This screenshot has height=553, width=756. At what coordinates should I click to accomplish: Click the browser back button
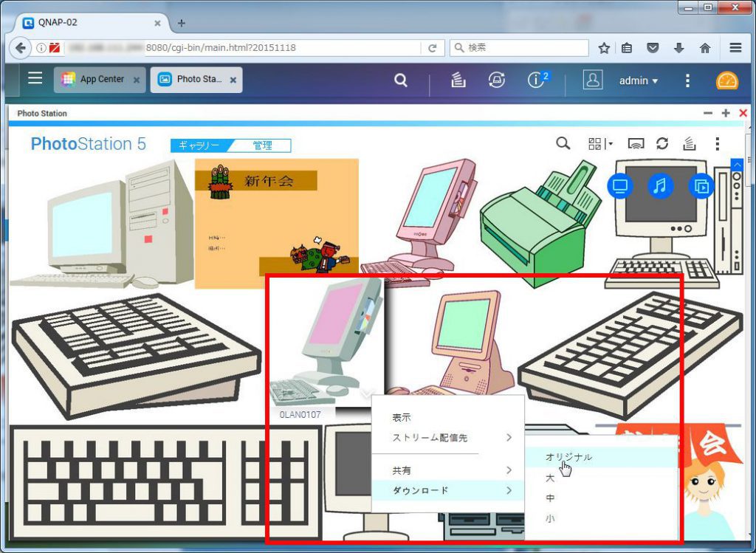pos(20,48)
